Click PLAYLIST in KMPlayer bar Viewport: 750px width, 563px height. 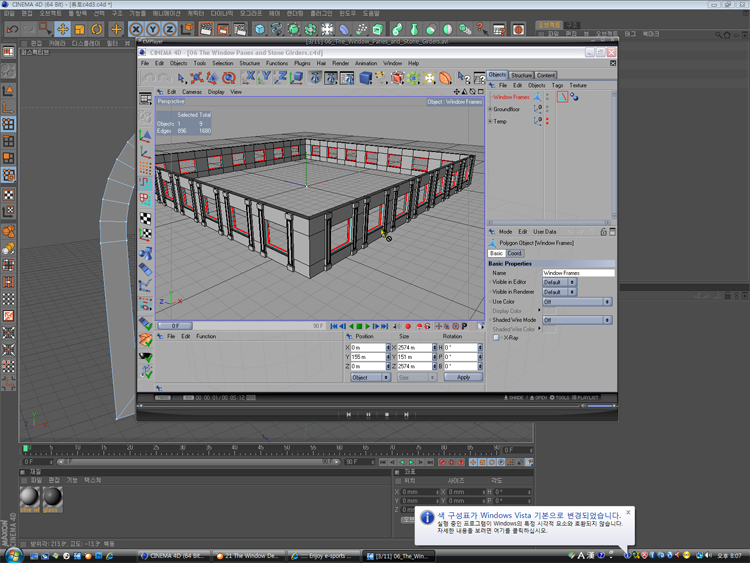pyautogui.click(x=585, y=397)
